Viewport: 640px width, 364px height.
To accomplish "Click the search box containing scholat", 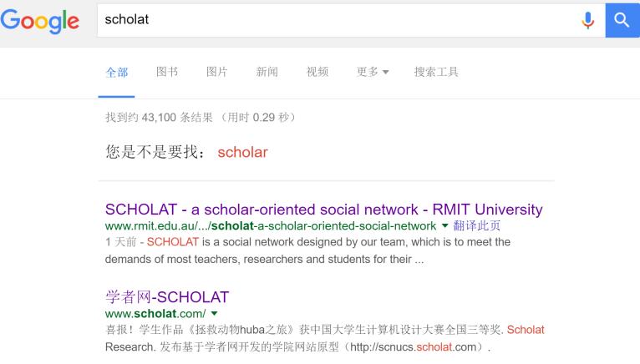I will click(x=334, y=19).
